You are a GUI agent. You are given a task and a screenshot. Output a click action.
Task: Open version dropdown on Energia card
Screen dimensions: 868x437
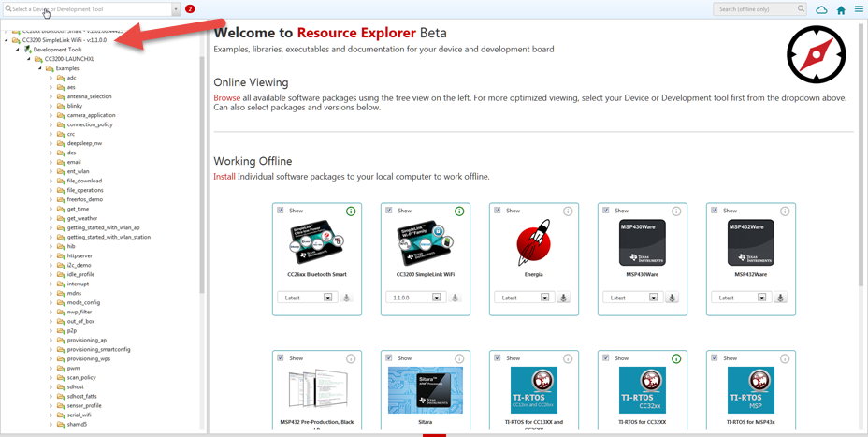point(544,298)
